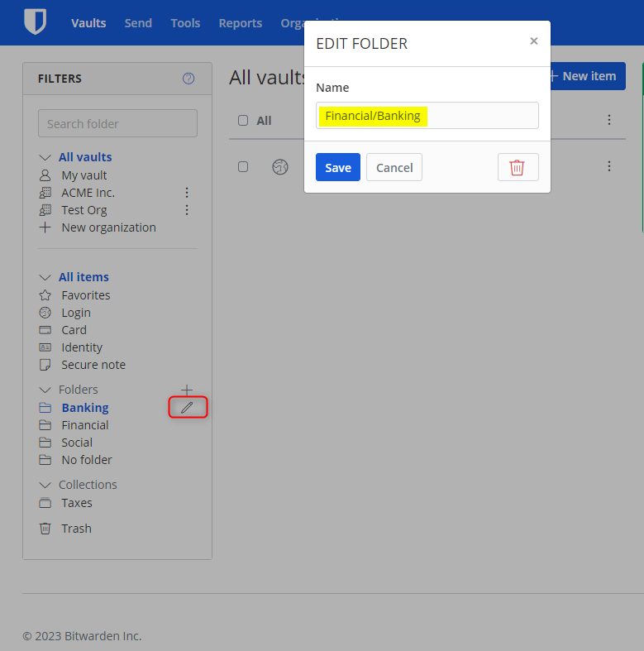Save the folder name

338,167
